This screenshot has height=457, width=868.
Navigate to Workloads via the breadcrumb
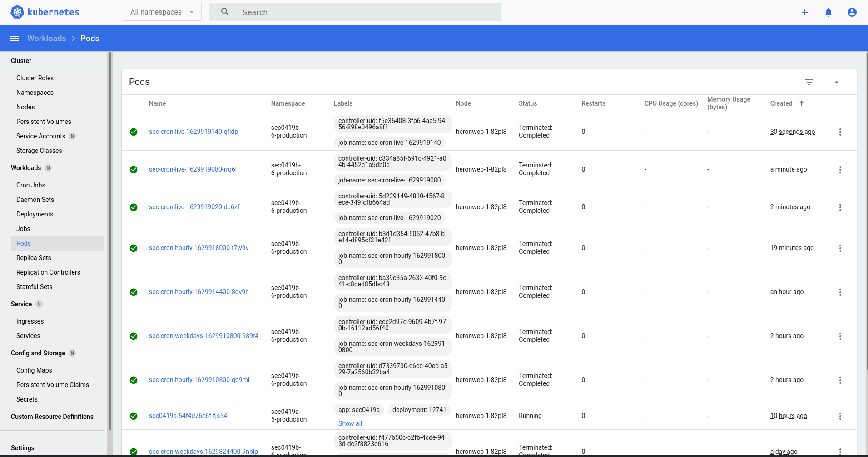pyautogui.click(x=46, y=38)
